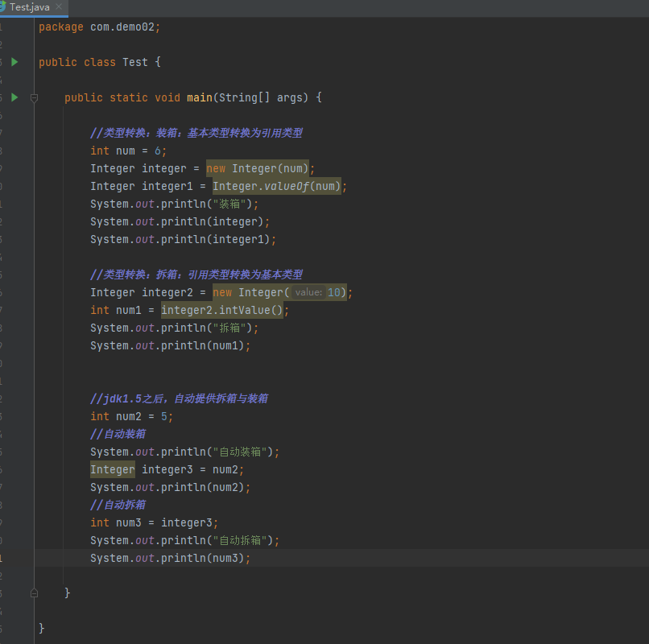Click the integer2.intValue() warning highlight

(223, 311)
